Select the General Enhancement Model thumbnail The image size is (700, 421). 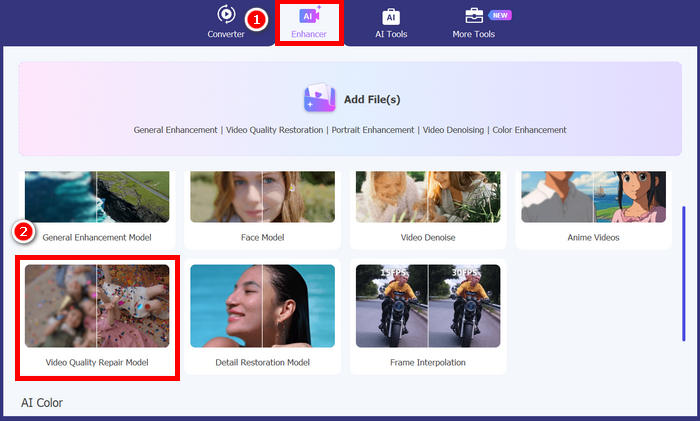click(97, 196)
